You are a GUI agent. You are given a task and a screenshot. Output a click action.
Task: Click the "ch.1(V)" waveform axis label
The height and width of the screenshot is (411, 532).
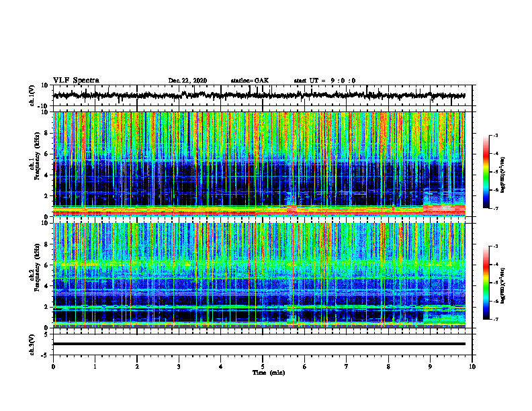tap(32, 95)
